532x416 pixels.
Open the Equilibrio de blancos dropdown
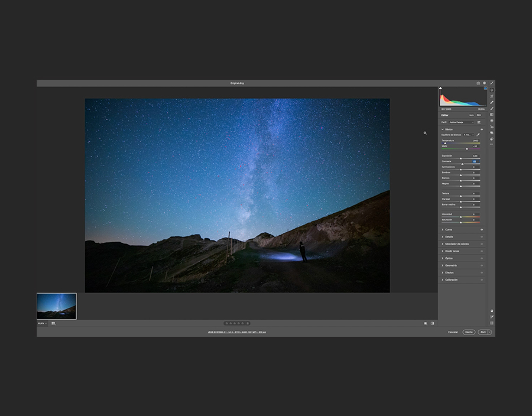click(469, 135)
